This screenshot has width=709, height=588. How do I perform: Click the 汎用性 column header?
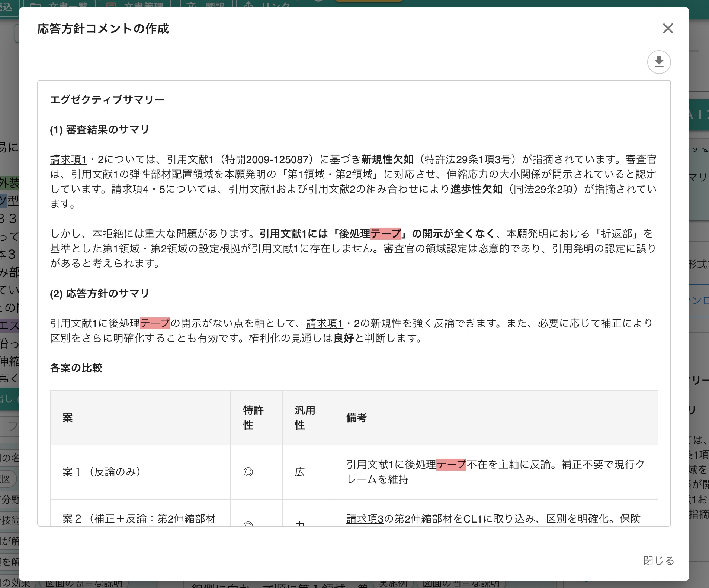pyautogui.click(x=308, y=418)
